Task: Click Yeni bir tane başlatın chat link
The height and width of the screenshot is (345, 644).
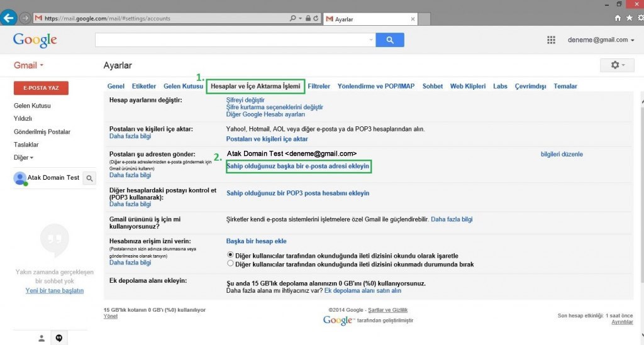Action: [x=55, y=290]
